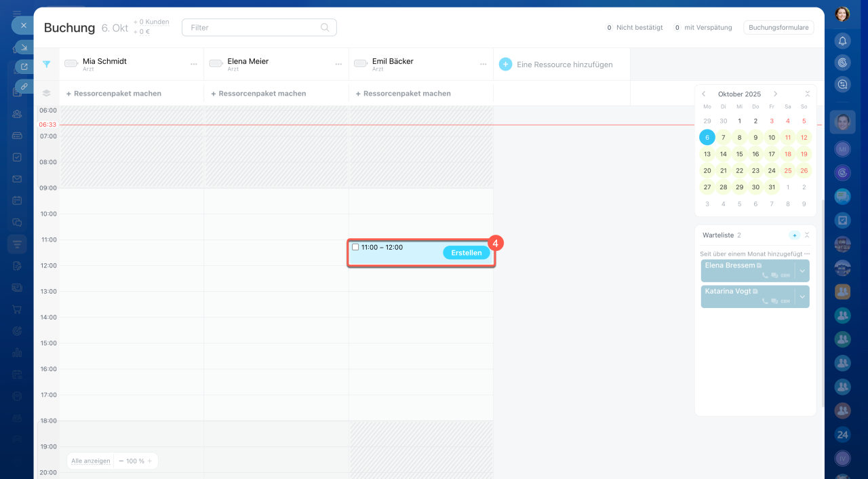
Task: Select October 7 in the mini calendar
Action: tap(724, 138)
